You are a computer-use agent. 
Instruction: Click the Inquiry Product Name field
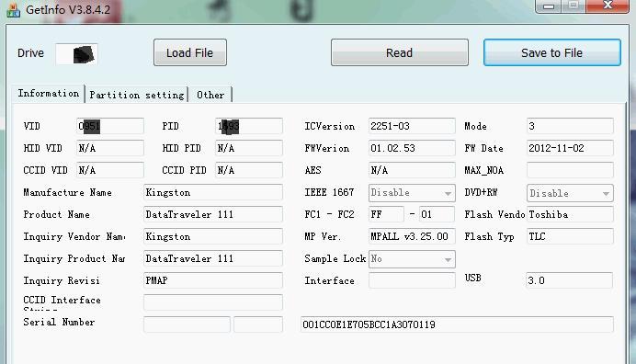tap(213, 258)
